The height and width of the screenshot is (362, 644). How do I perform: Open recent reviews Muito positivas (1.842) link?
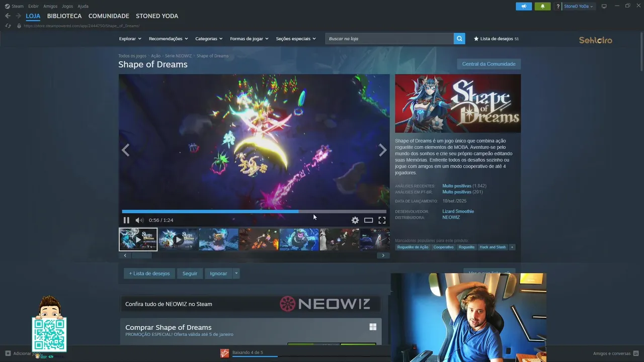[x=464, y=186]
